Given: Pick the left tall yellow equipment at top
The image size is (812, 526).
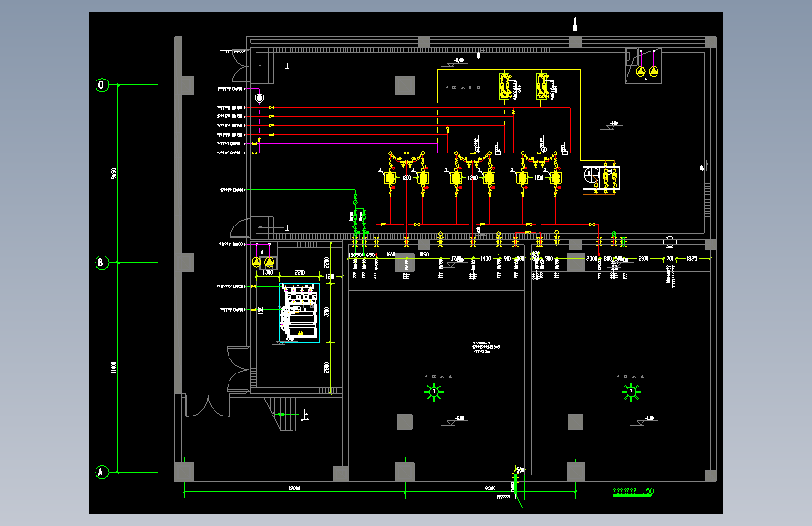Looking at the screenshot, I should pos(506,86).
